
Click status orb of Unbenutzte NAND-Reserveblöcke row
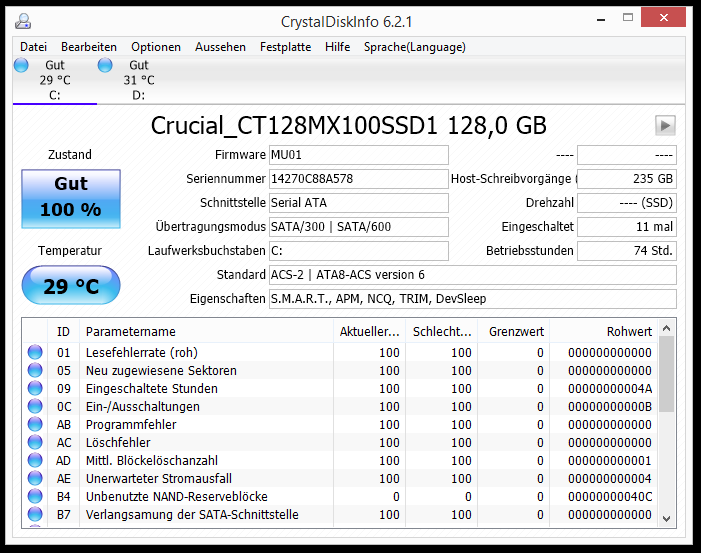[35, 496]
